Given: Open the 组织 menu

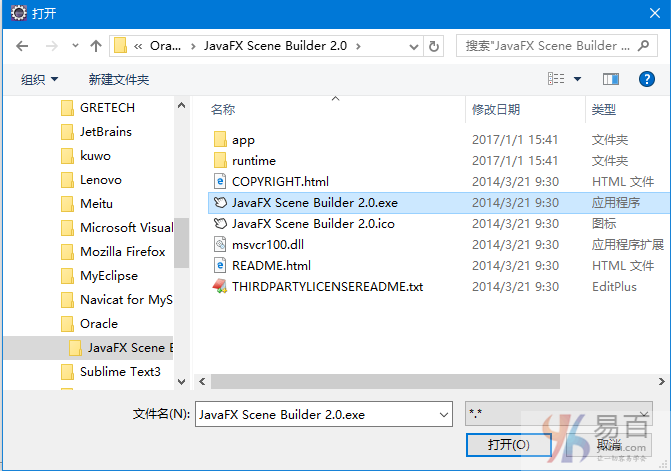Looking at the screenshot, I should pos(39,80).
